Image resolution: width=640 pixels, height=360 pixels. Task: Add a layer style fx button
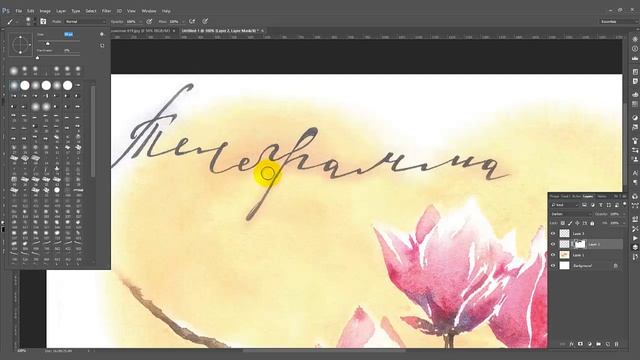coord(571,344)
